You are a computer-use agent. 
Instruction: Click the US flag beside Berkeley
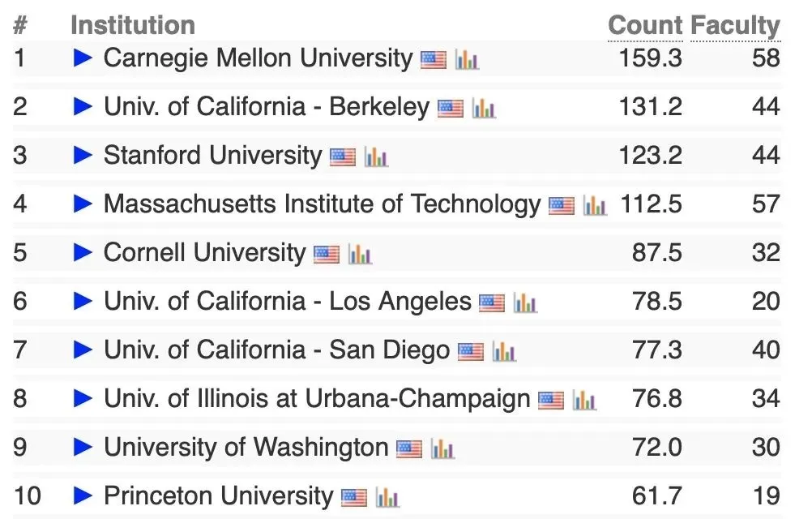point(451,108)
